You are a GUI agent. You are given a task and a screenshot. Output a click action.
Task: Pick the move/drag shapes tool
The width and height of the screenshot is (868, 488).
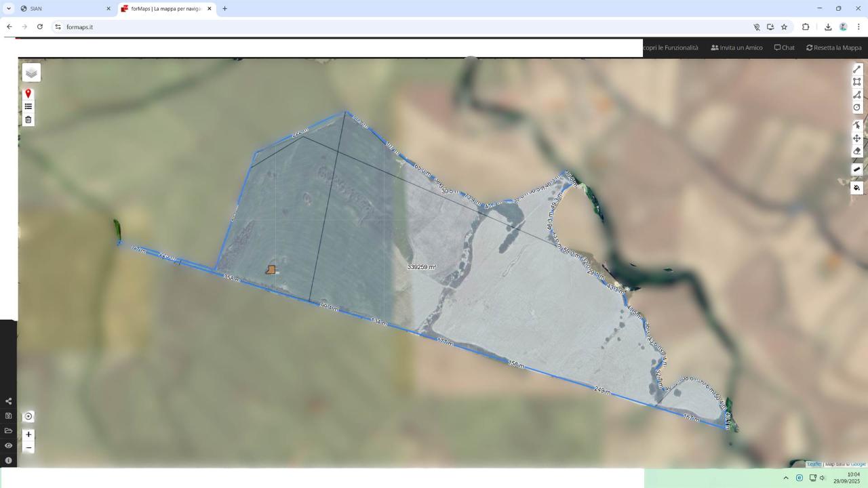click(x=856, y=138)
